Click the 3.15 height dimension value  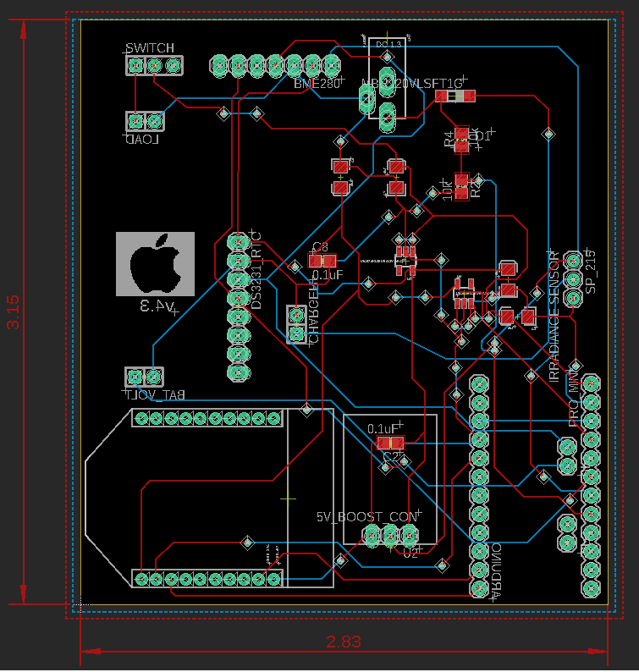click(x=13, y=312)
